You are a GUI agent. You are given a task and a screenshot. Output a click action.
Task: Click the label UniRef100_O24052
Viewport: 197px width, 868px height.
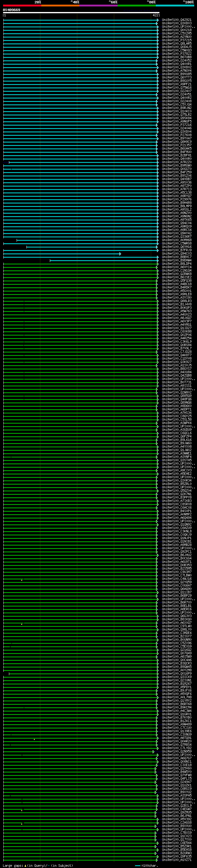click(x=177, y=61)
